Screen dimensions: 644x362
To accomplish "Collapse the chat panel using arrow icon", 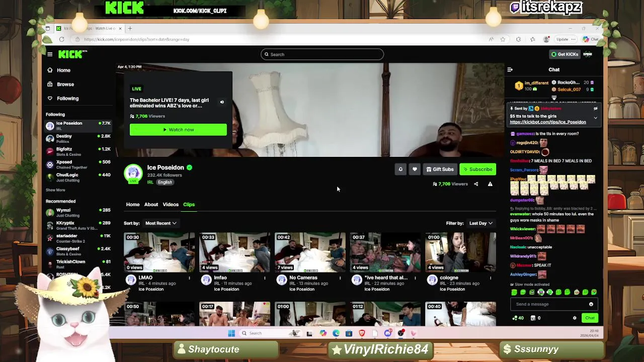I will point(510,70).
